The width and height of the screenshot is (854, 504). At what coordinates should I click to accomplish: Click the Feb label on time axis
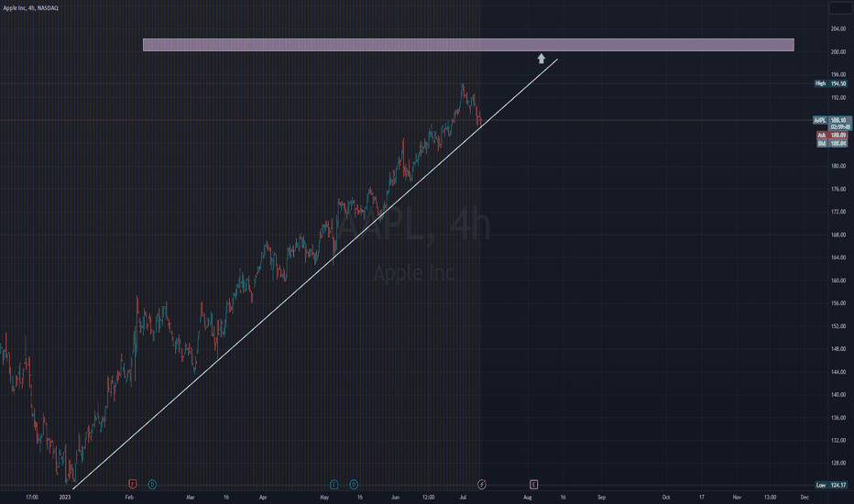(x=129, y=497)
